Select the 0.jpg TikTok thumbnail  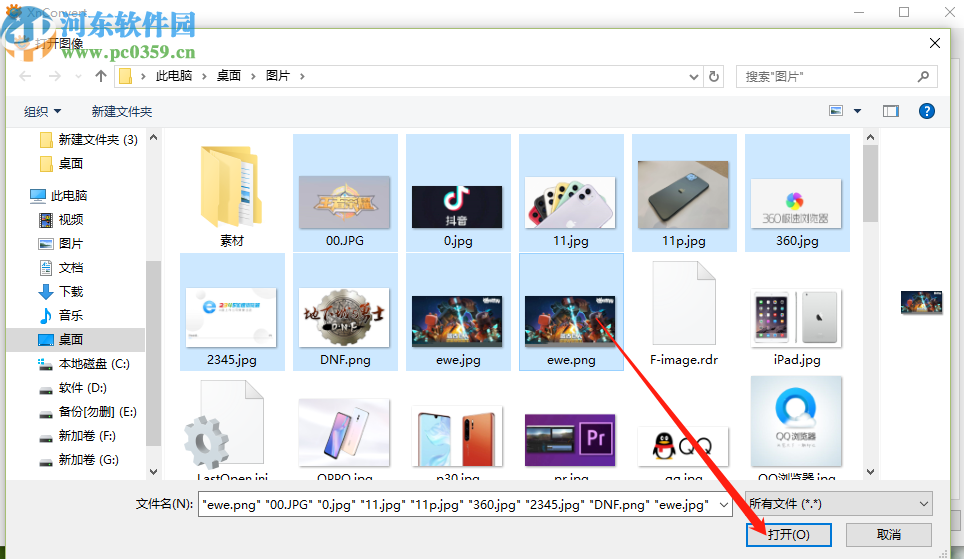click(457, 207)
